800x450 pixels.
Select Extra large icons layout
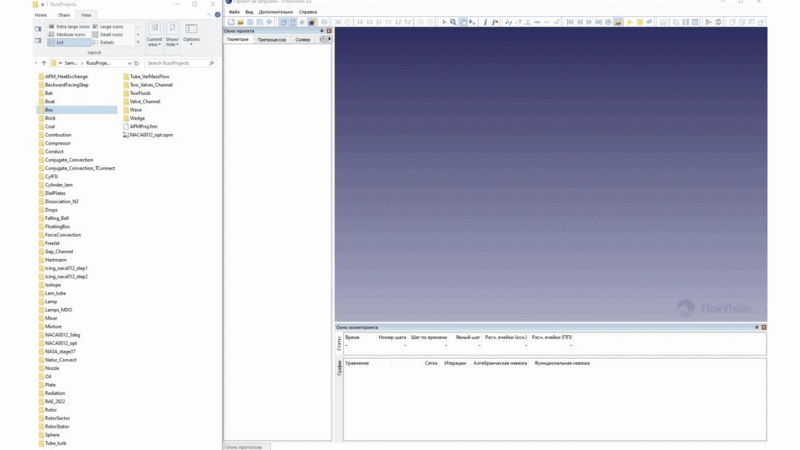[69, 27]
